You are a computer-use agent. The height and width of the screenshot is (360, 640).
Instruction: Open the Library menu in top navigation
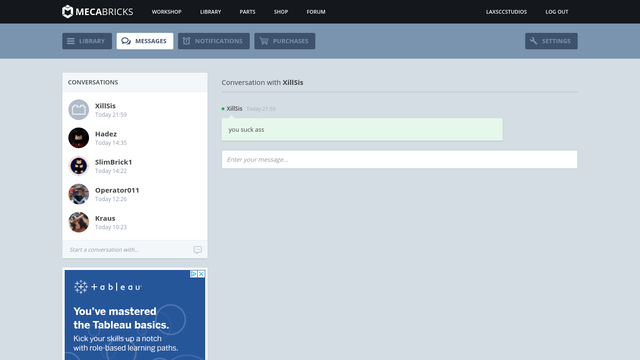click(211, 12)
